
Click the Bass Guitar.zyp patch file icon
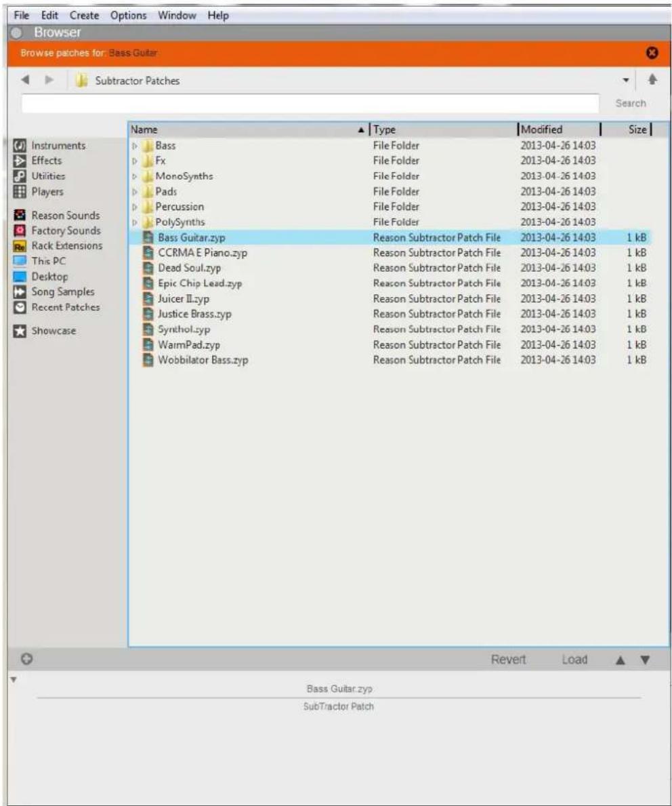(x=148, y=237)
